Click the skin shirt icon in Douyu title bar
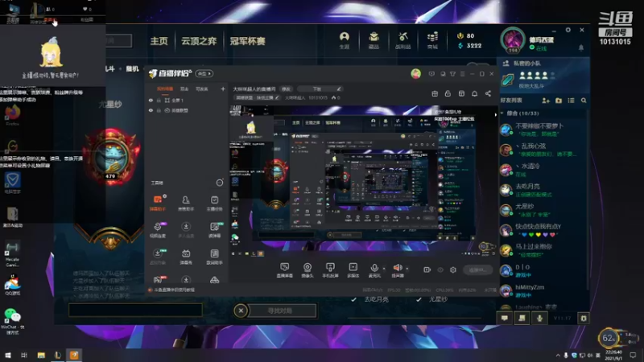The image size is (644, 362). coord(452,74)
